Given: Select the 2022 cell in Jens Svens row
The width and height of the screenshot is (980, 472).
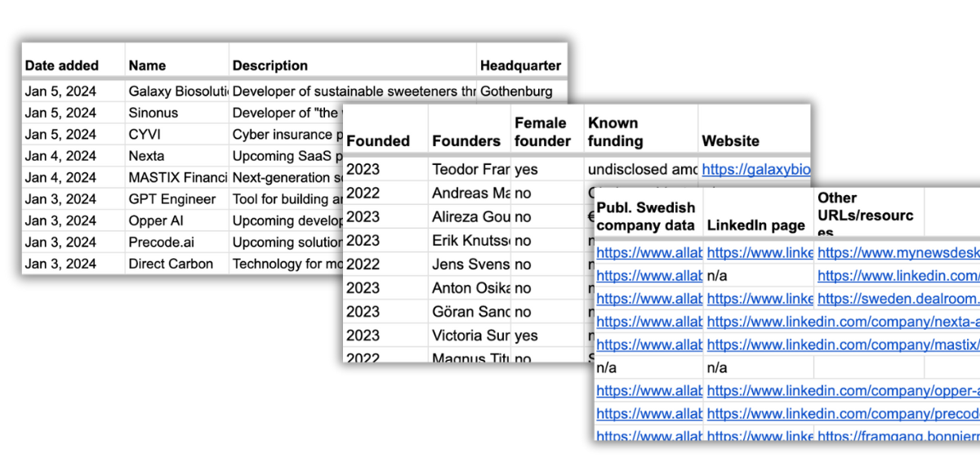Looking at the screenshot, I should 385,264.
